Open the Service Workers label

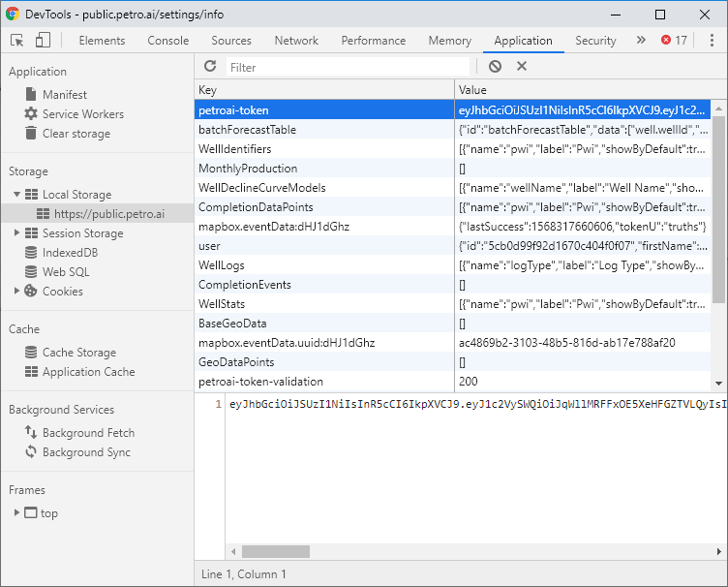point(83,114)
